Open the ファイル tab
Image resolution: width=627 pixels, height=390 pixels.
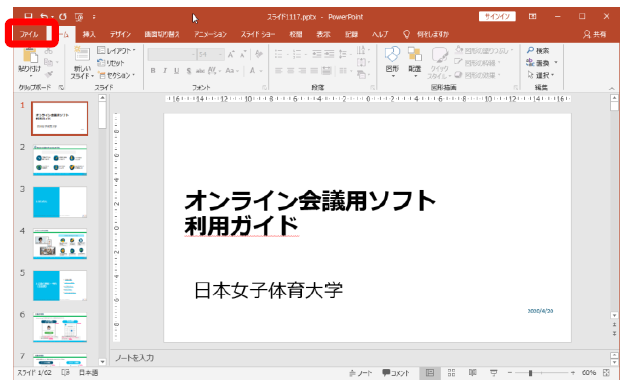coord(29,34)
